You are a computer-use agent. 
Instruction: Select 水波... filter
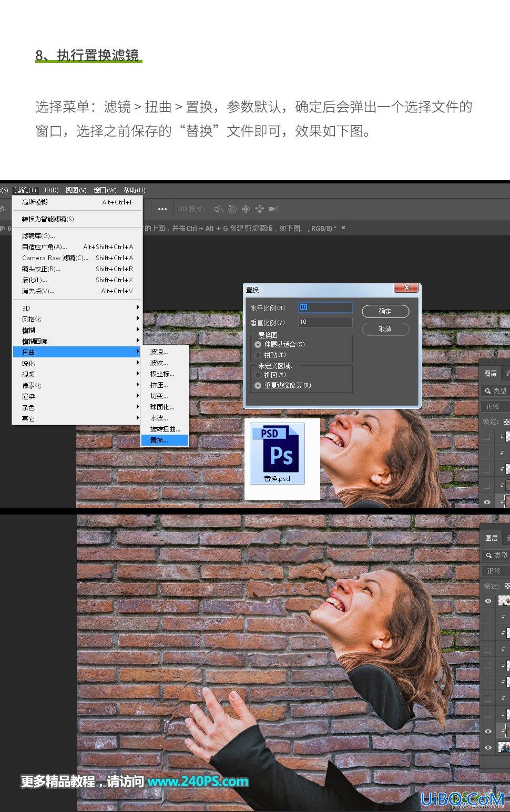coord(165,418)
